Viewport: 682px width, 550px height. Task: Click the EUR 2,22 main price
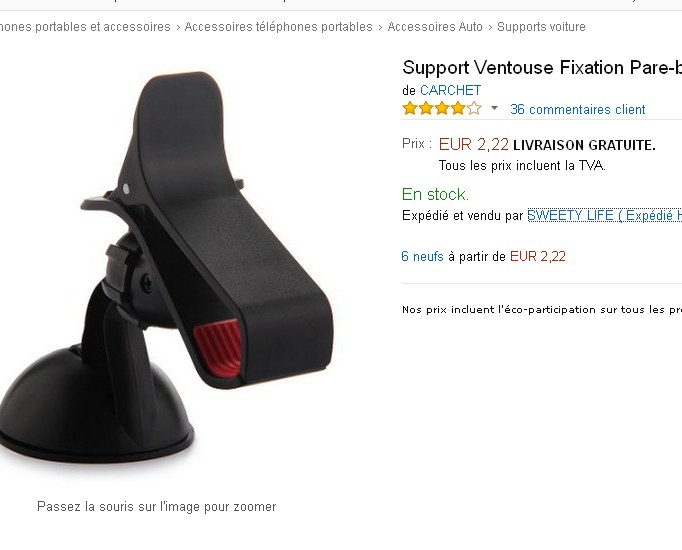click(x=474, y=144)
